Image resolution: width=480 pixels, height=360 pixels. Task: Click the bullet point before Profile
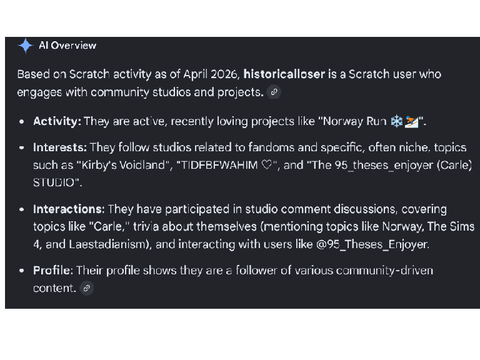tap(22, 271)
